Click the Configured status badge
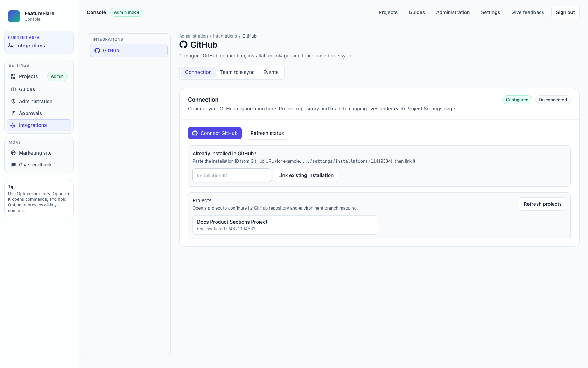Image resolution: width=588 pixels, height=368 pixels. 517,100
